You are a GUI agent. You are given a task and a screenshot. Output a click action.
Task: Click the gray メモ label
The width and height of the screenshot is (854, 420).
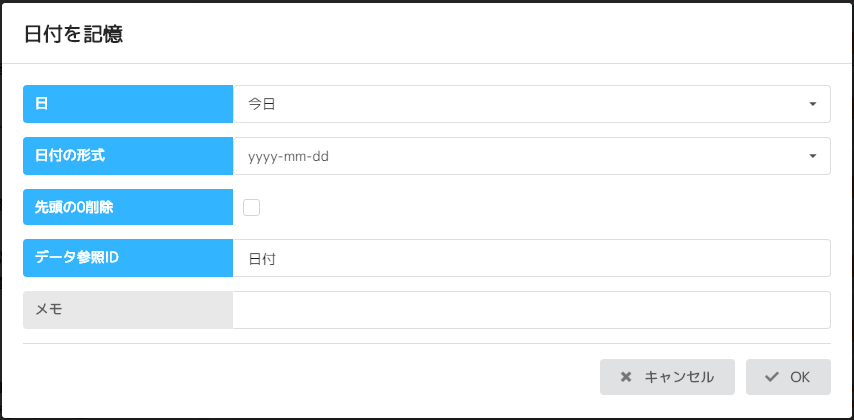click(x=128, y=310)
